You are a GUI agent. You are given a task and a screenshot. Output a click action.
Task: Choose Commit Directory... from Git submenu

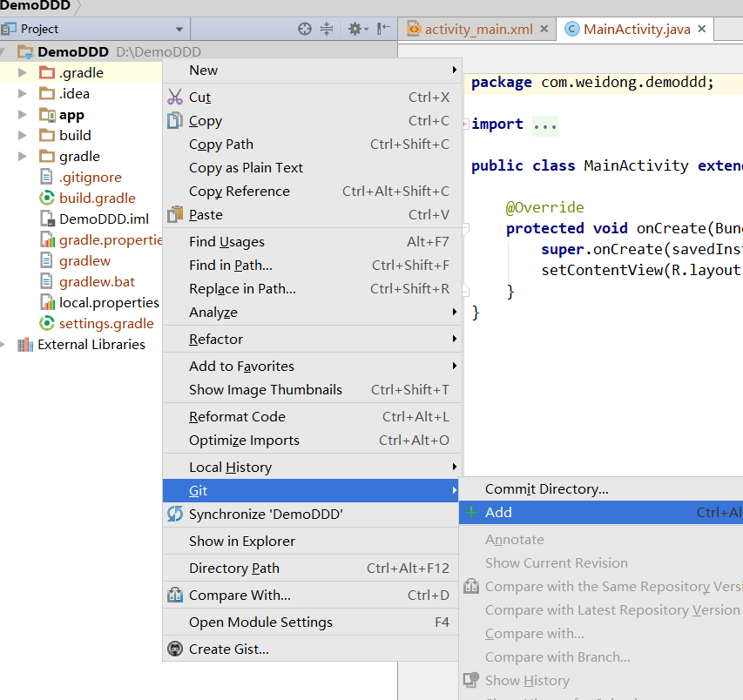601,488
